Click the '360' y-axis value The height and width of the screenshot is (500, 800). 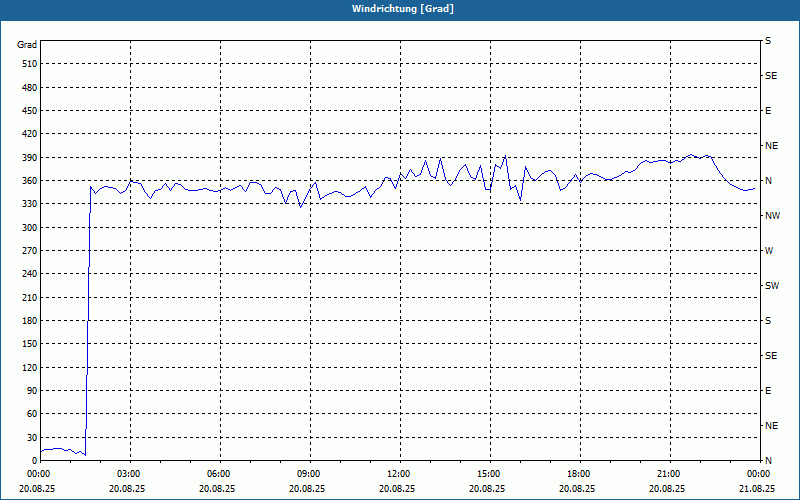click(30, 181)
